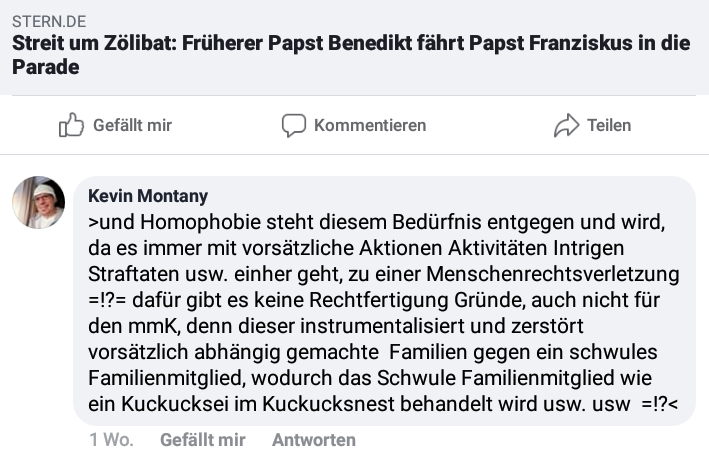This screenshot has height=452, width=709.
Task: Click the thumbs-up like icon on the post
Action: pos(71,125)
